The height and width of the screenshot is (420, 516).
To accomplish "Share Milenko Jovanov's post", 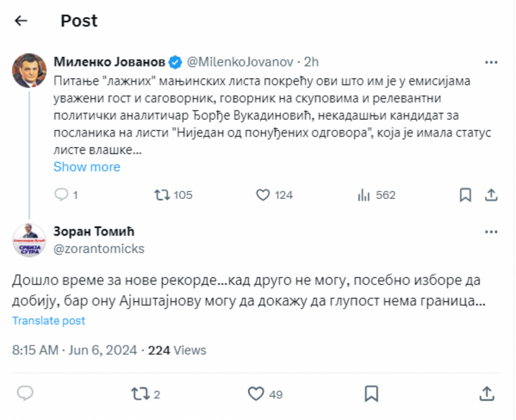I will coord(491,195).
